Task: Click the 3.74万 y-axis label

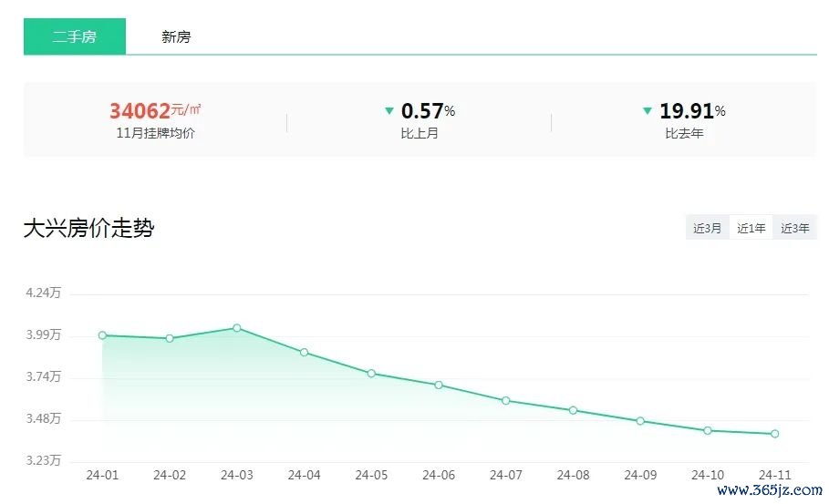Action: click(44, 376)
